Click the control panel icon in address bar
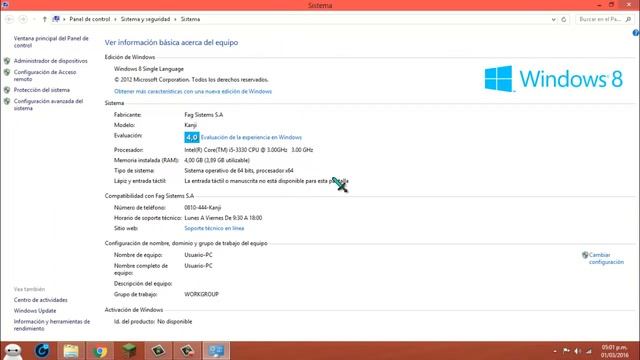The image size is (640, 360). 56,19
